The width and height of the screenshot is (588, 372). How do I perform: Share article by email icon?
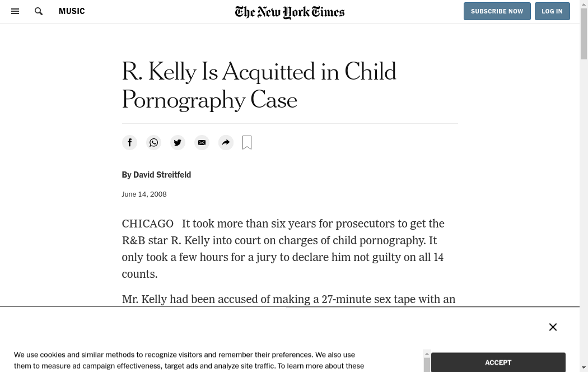pos(202,143)
